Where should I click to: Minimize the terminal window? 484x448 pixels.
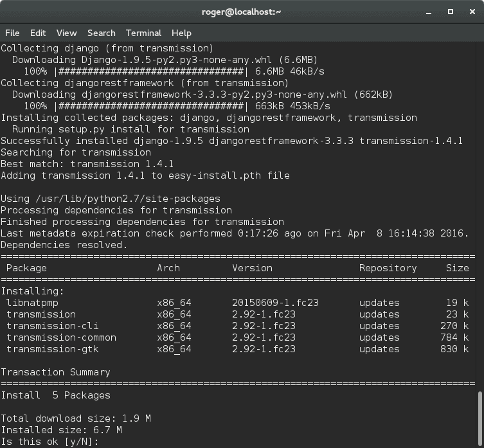coord(429,12)
